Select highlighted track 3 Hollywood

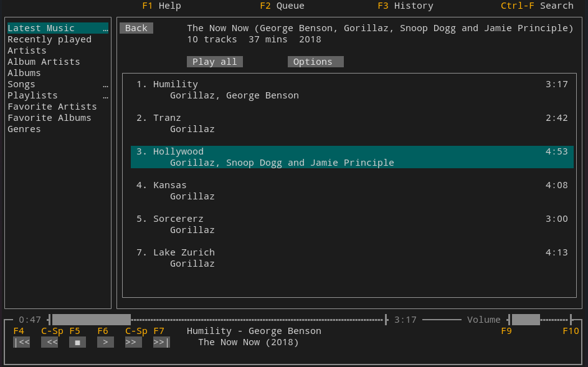click(x=352, y=157)
